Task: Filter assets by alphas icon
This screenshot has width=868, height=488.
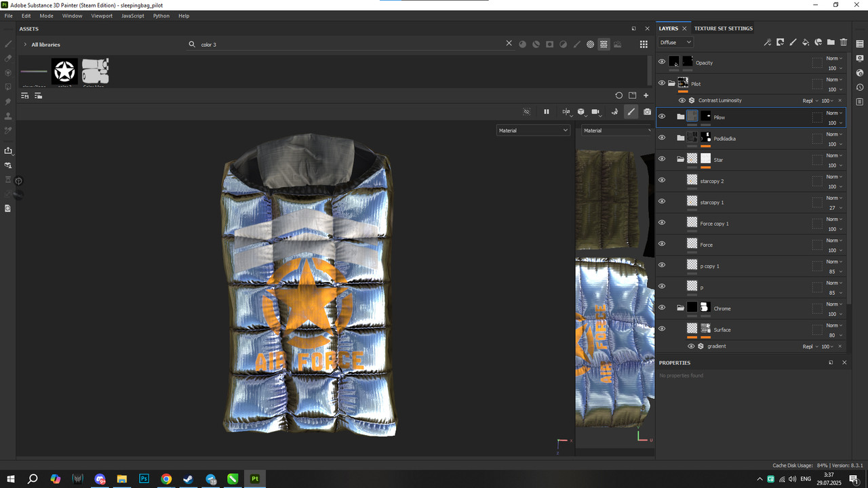Action: click(x=590, y=44)
